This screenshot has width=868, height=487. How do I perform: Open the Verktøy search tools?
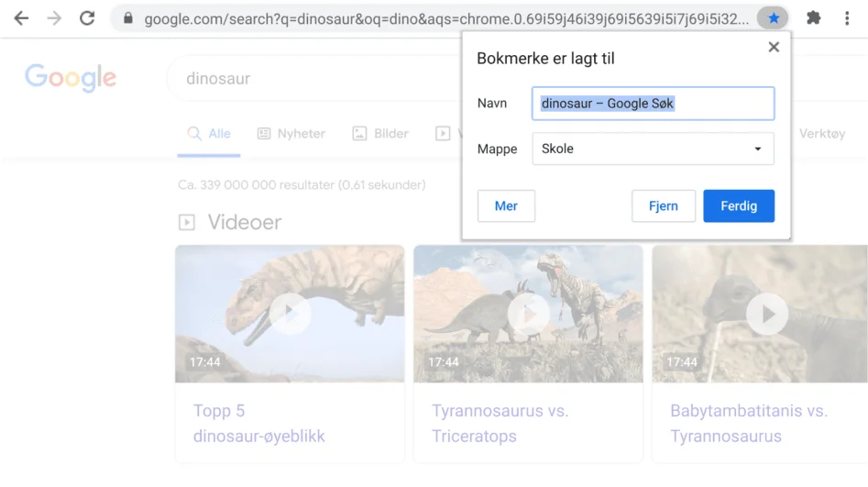(822, 134)
